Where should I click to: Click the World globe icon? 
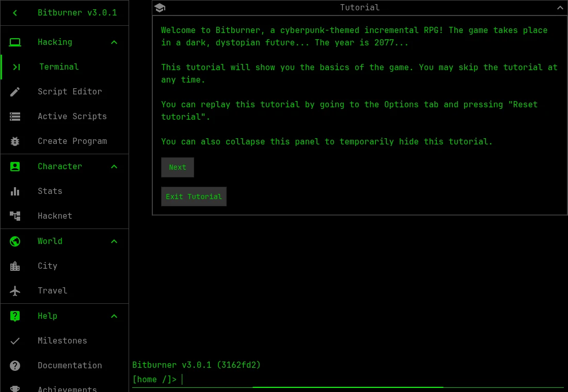[x=15, y=241]
